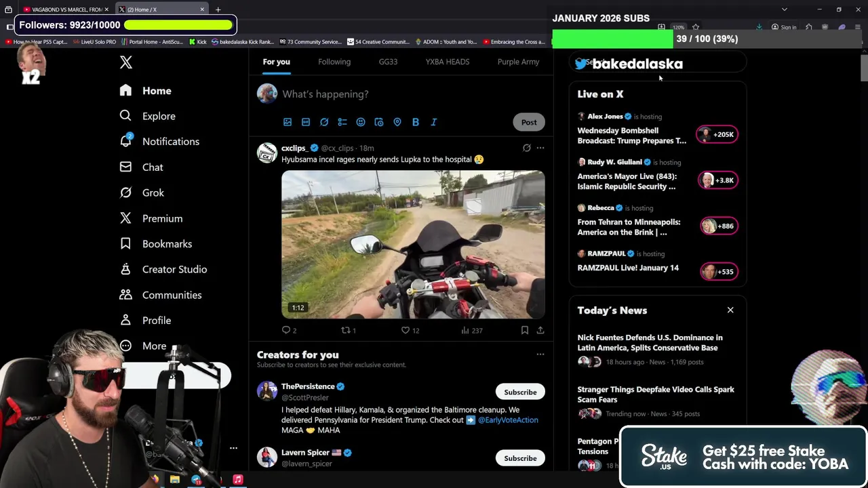This screenshot has height=488, width=868.
Task: Open Bookmarks in the sidebar
Action: (155, 244)
